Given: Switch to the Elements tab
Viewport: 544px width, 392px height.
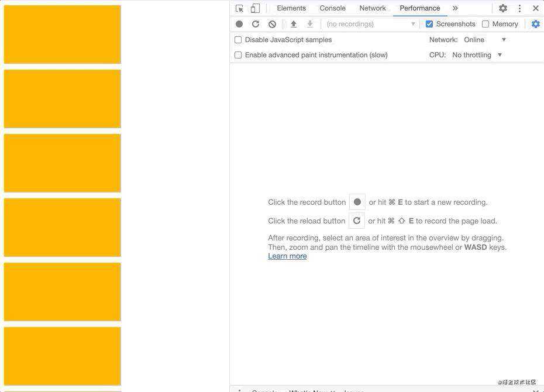Looking at the screenshot, I should 291,8.
